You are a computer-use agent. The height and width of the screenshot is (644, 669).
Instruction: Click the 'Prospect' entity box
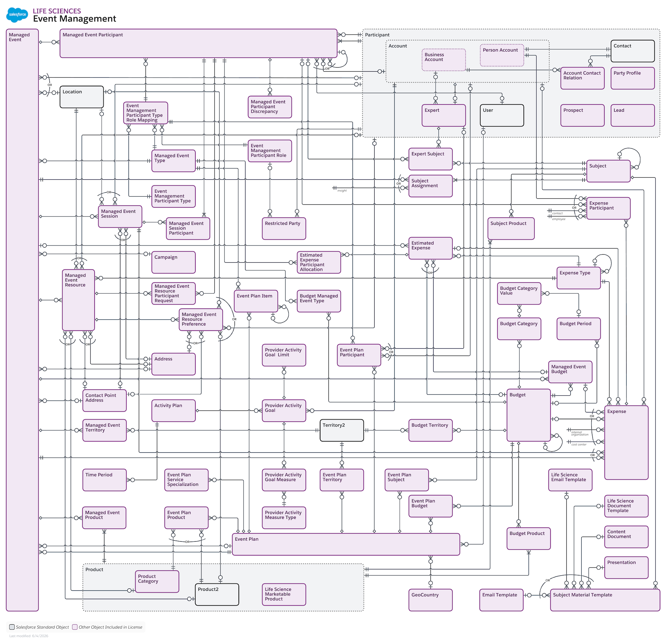(x=582, y=115)
